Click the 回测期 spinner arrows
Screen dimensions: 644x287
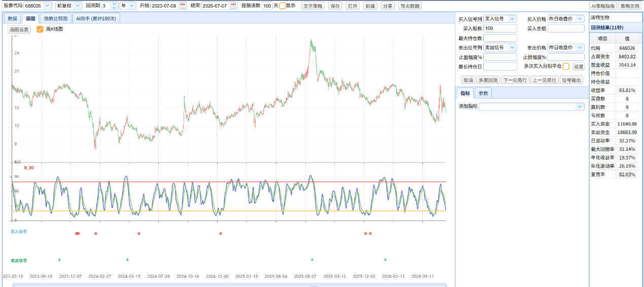pos(114,6)
